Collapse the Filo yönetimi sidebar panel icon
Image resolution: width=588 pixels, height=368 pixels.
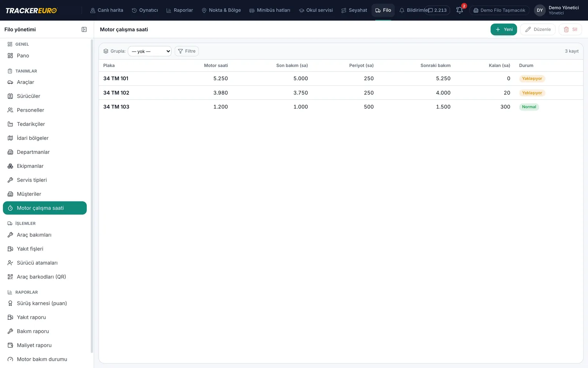(84, 29)
